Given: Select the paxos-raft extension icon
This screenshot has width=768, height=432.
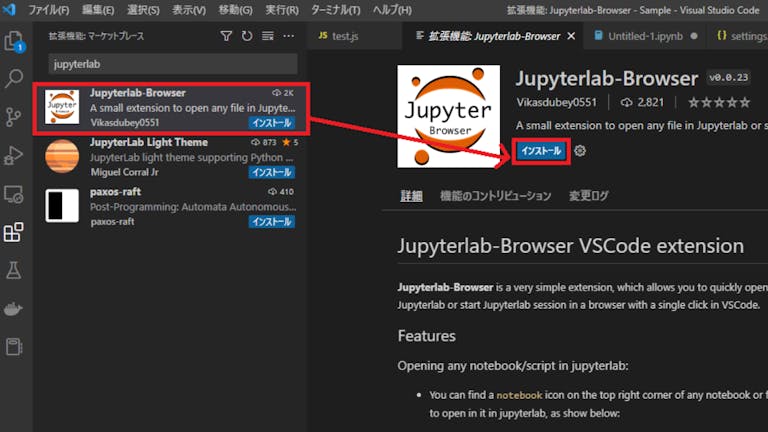Looking at the screenshot, I should click(62, 206).
